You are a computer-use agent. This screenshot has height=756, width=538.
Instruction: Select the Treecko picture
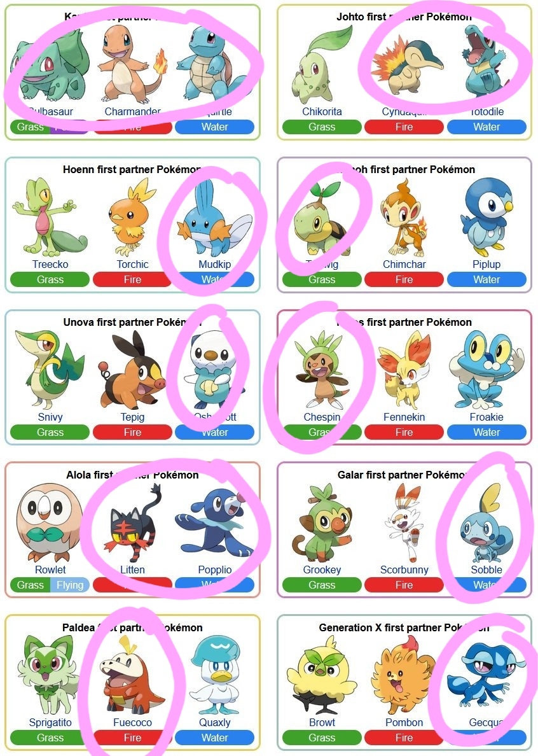click(x=49, y=218)
